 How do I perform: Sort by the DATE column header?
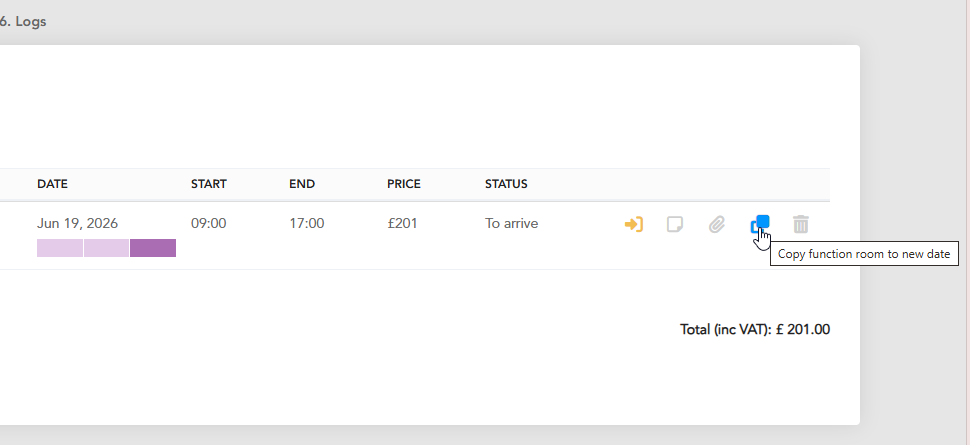pos(53,184)
